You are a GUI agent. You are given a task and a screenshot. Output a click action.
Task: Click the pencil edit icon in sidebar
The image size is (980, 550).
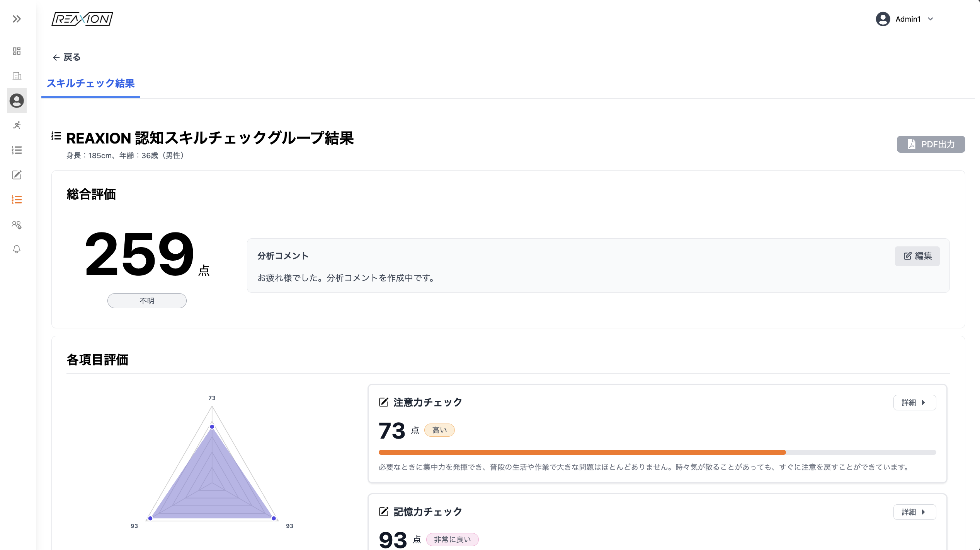pyautogui.click(x=16, y=175)
